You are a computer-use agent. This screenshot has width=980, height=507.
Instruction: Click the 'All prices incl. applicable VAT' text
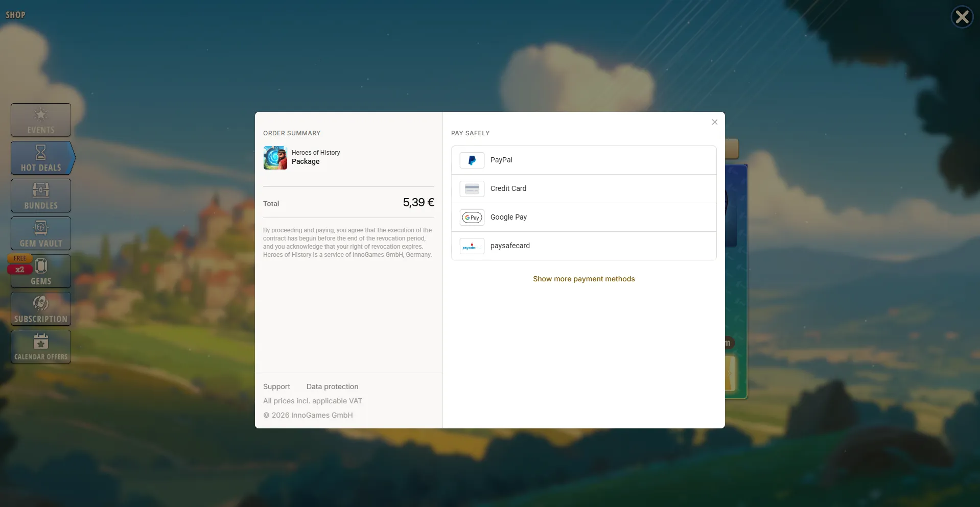pos(313,401)
